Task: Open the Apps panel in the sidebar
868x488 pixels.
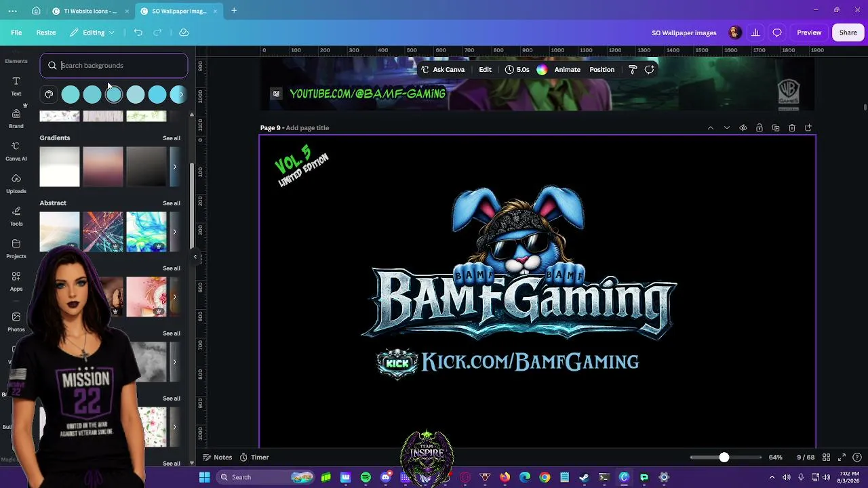Action: point(16,281)
